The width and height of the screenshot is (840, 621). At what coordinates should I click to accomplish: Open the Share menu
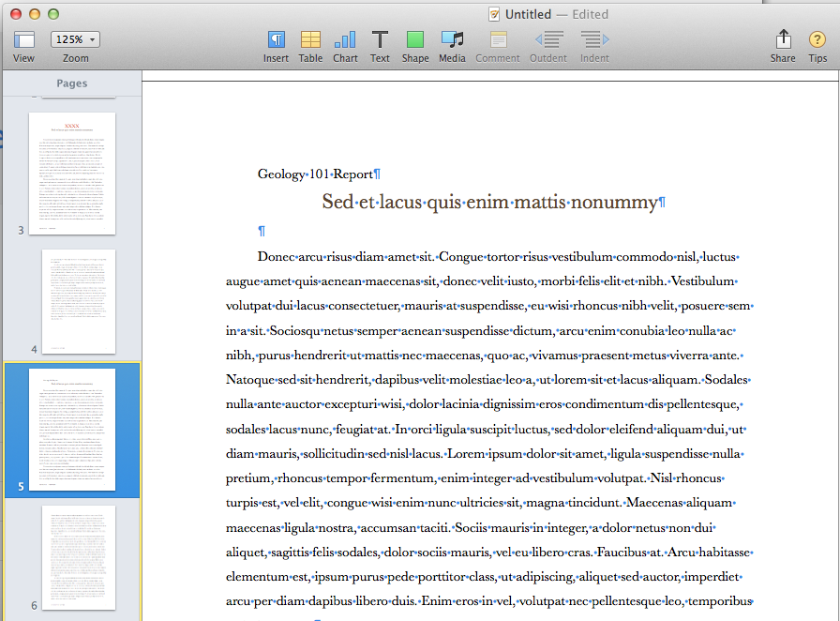click(x=783, y=39)
